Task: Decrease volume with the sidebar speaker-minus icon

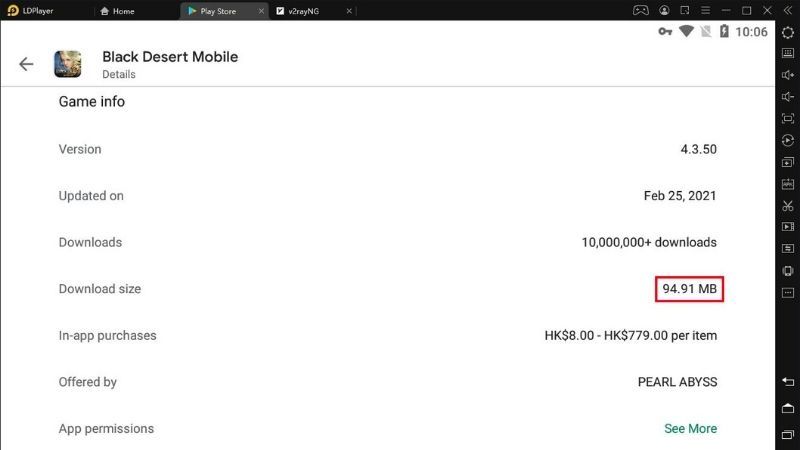Action: (x=788, y=97)
